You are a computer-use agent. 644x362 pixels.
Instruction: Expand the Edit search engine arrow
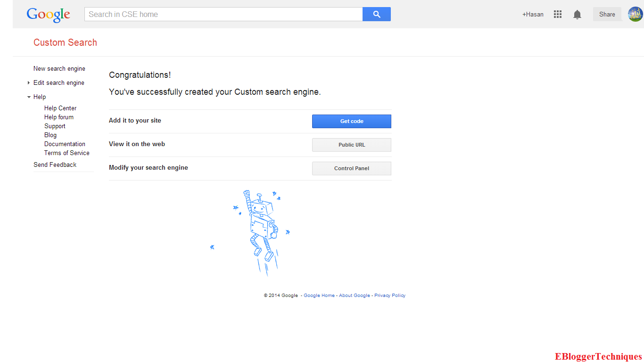(x=29, y=83)
